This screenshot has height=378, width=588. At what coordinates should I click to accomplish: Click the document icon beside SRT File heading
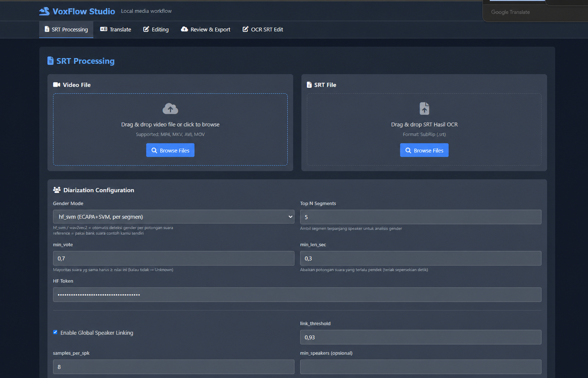click(x=309, y=85)
